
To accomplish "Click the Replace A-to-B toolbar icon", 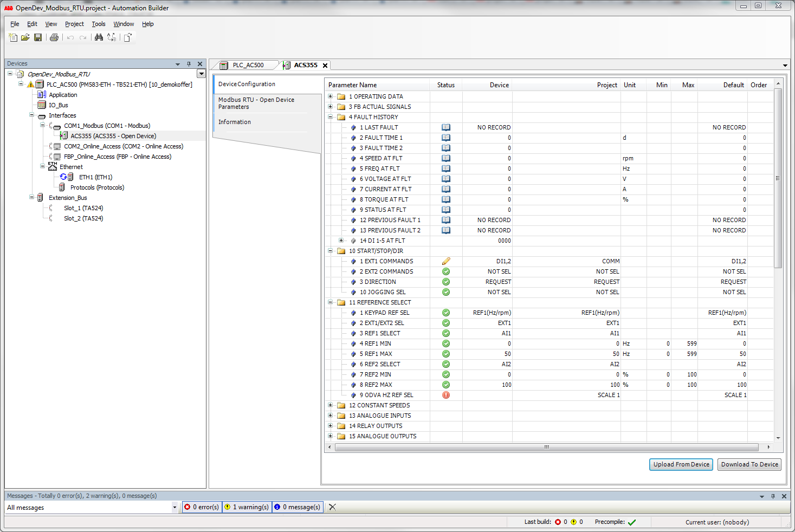I will click(x=112, y=37).
